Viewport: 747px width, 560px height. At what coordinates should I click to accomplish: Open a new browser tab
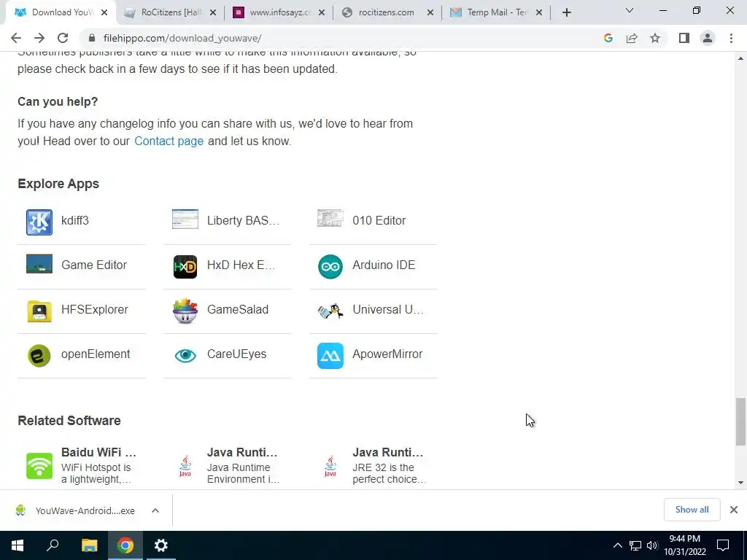(566, 12)
